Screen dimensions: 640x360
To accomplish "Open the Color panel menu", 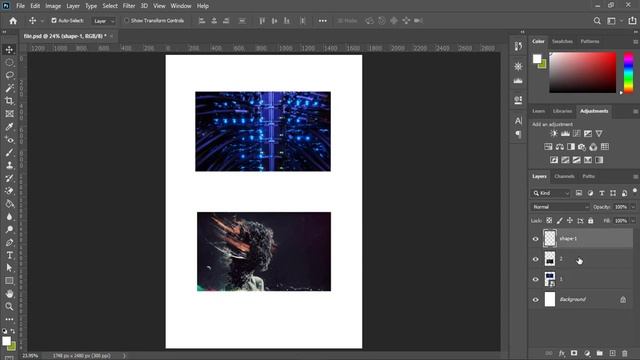I will coord(635,42).
